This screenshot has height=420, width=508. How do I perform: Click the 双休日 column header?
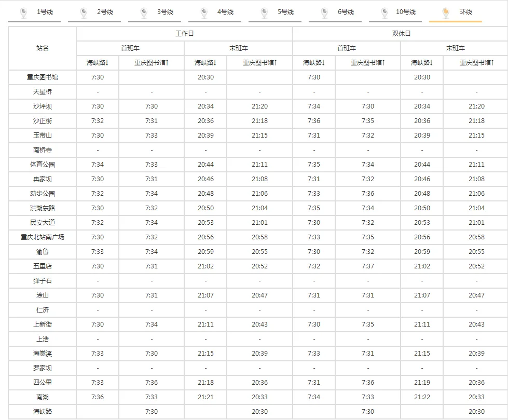point(401,34)
